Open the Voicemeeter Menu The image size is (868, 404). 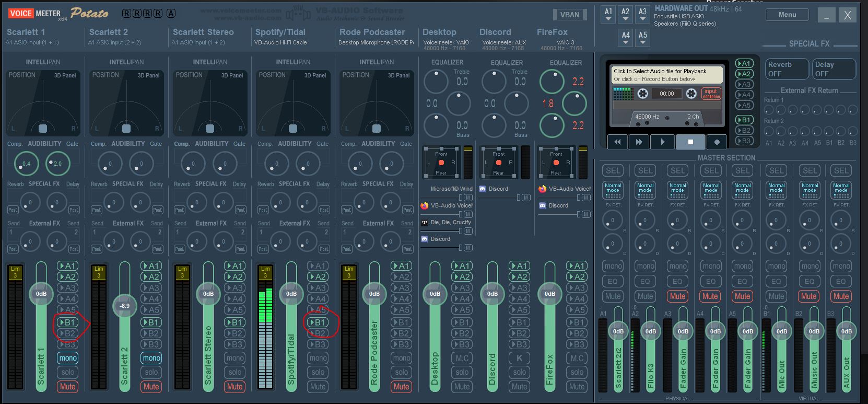click(787, 15)
